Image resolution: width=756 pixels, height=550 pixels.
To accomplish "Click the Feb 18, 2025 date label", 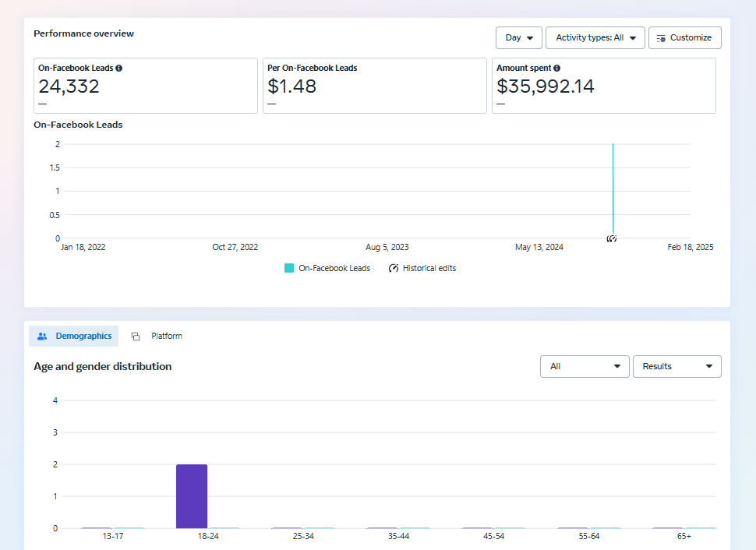I will 690,247.
